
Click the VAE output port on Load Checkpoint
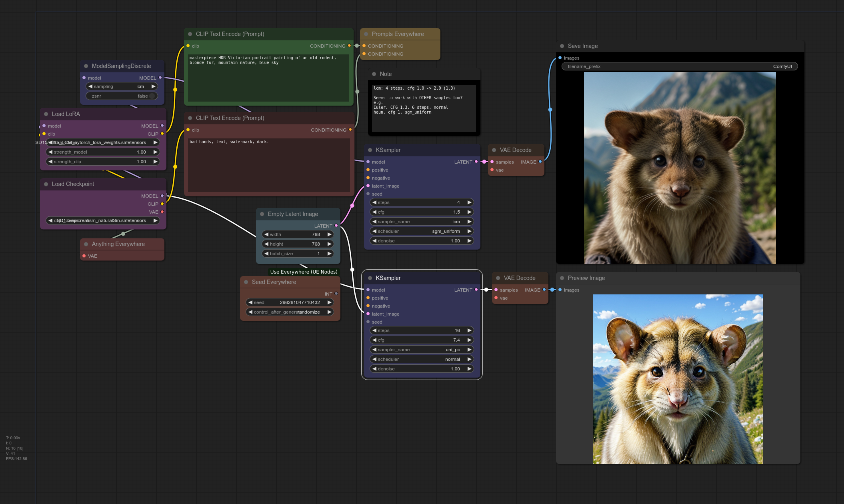pos(162,212)
